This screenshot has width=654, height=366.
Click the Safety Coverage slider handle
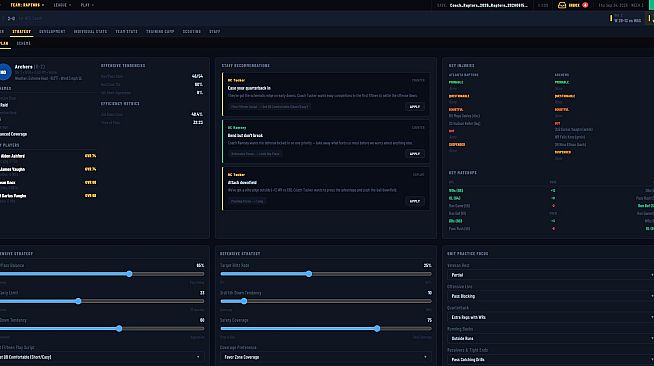pos(377,328)
